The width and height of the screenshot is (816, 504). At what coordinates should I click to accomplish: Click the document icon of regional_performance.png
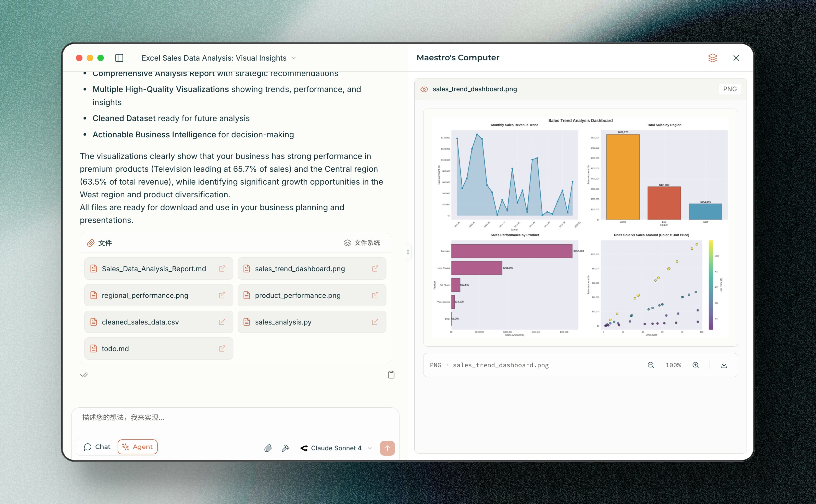(94, 295)
